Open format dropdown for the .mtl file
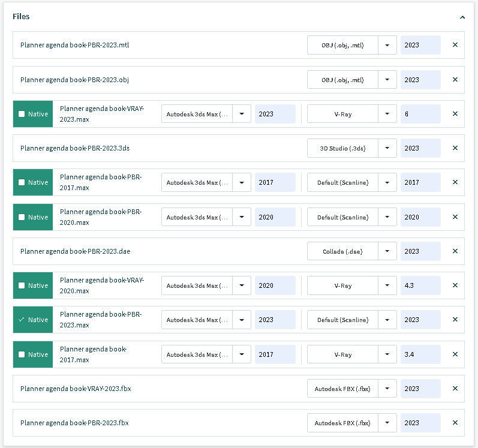478x448 pixels. coord(387,45)
